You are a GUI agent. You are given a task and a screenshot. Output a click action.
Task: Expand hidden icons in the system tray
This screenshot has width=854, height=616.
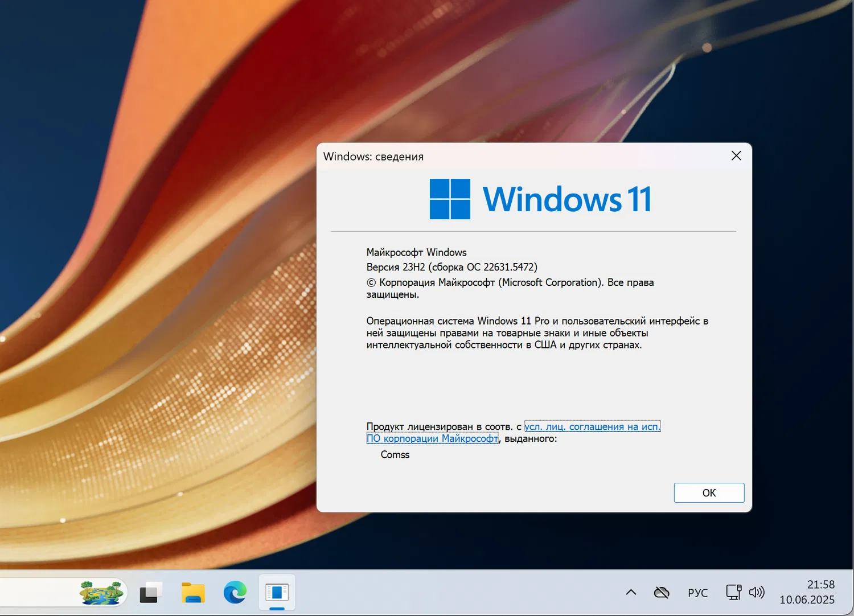(631, 592)
